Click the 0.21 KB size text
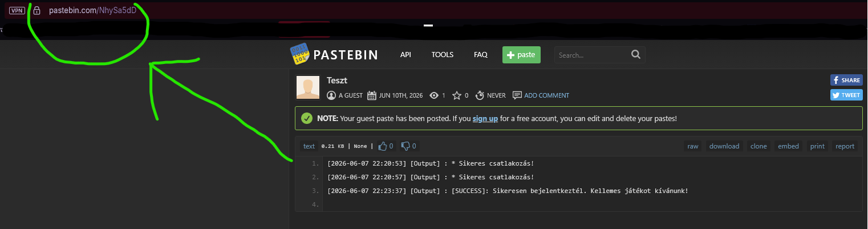The image size is (868, 229). point(332,146)
